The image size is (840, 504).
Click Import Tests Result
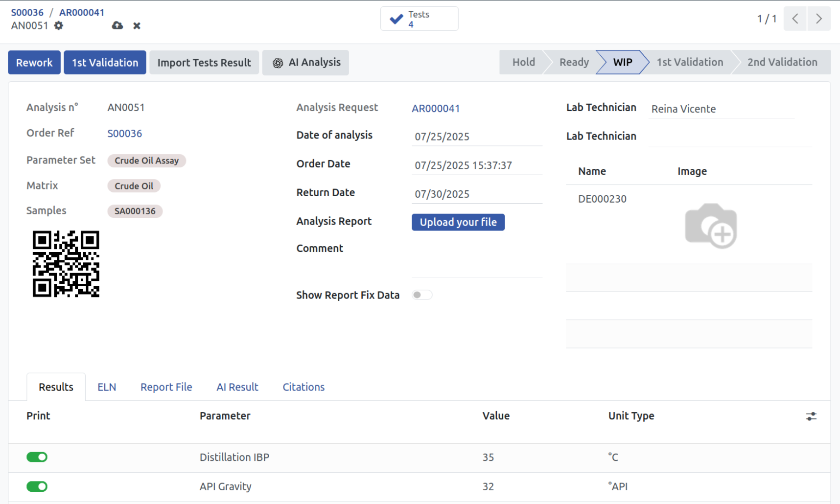click(204, 63)
